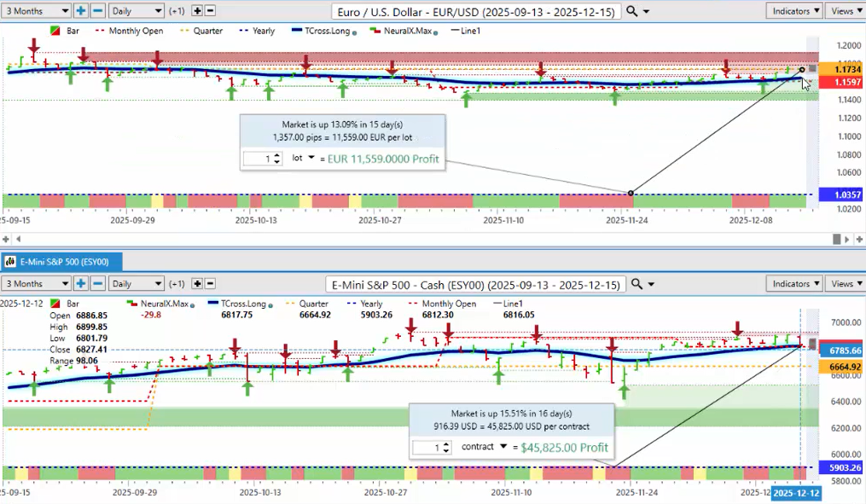Click the zoom out minus button on E-Mini chart
The image size is (866, 504).
97,284
